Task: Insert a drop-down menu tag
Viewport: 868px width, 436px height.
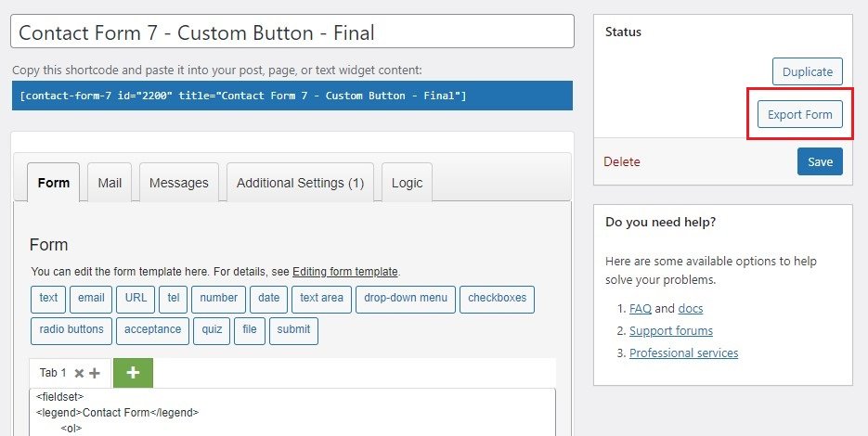Action: (x=405, y=299)
